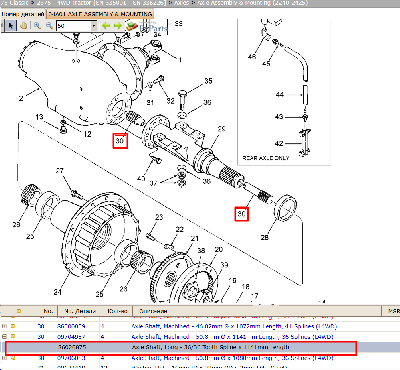Click the 1141mm Length 35 Splines description
The image size is (400, 370).
tap(232, 337)
